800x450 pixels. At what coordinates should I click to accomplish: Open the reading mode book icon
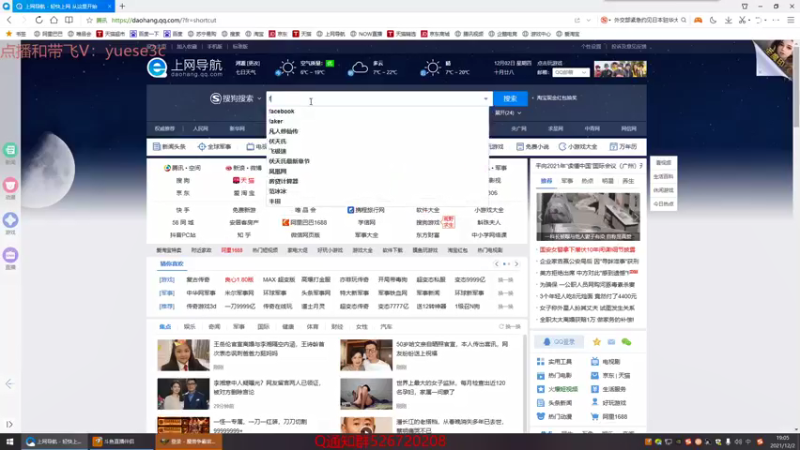69,20
